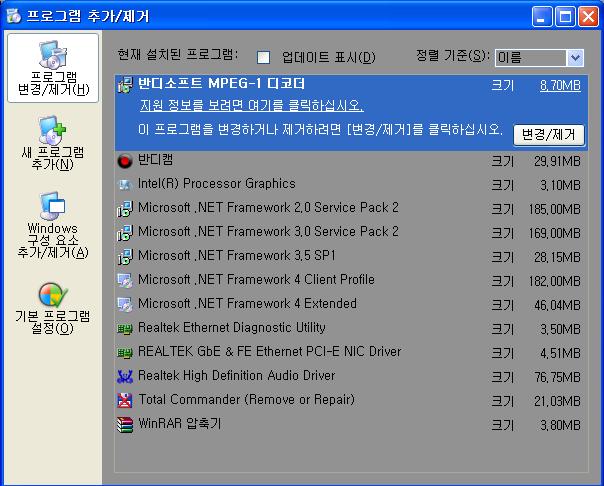Click .NET Framework 2.0 Service Pack 2 icon
The height and width of the screenshot is (486, 604).
pyautogui.click(x=125, y=209)
